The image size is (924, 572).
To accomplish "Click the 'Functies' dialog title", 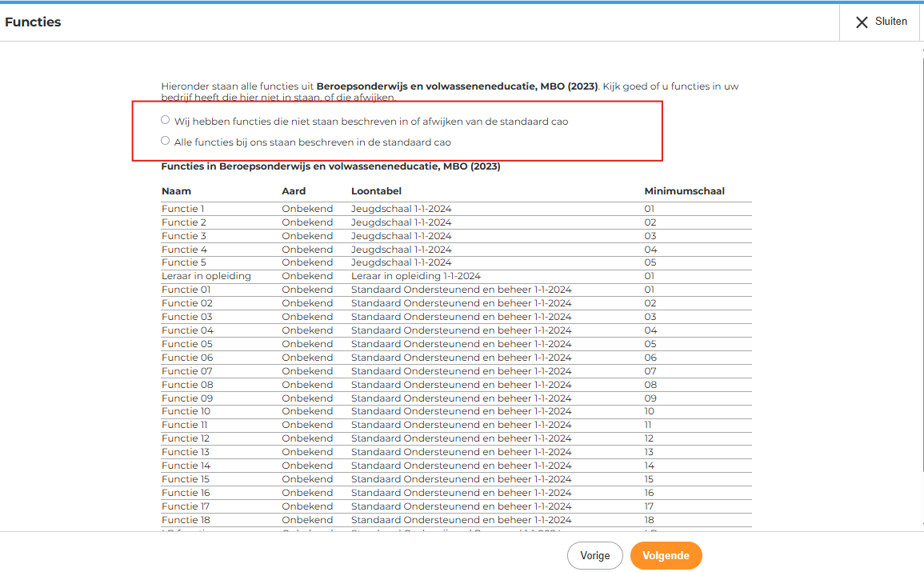I will 33,22.
